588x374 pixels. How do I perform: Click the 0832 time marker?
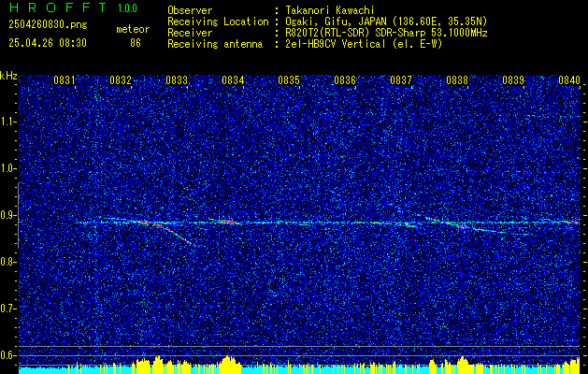(121, 79)
